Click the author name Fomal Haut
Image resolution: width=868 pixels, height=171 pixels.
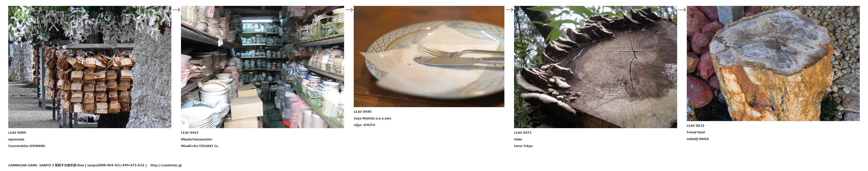click(696, 132)
